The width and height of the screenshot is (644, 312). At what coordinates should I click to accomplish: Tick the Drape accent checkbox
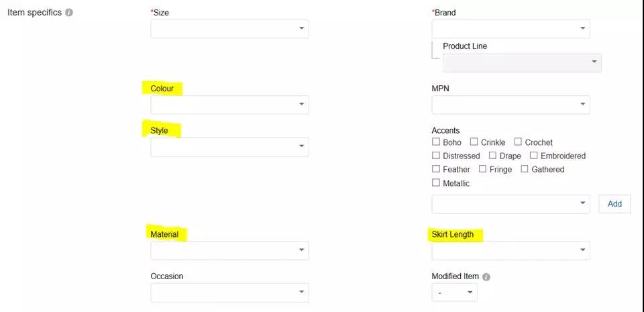[493, 156]
